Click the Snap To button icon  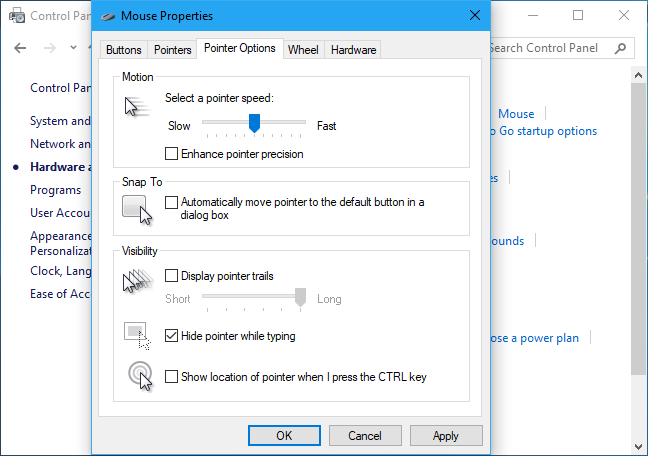[x=137, y=209]
